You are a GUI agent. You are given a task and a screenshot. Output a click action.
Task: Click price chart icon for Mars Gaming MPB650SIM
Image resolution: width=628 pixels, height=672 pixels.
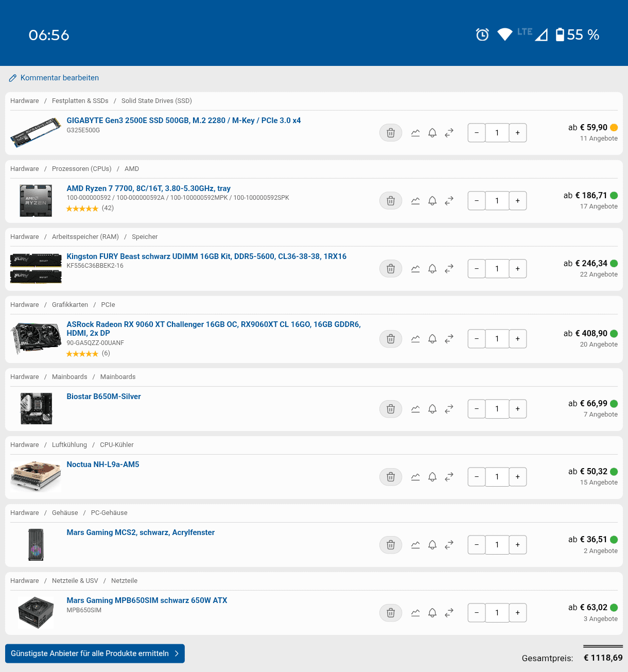[x=415, y=613]
